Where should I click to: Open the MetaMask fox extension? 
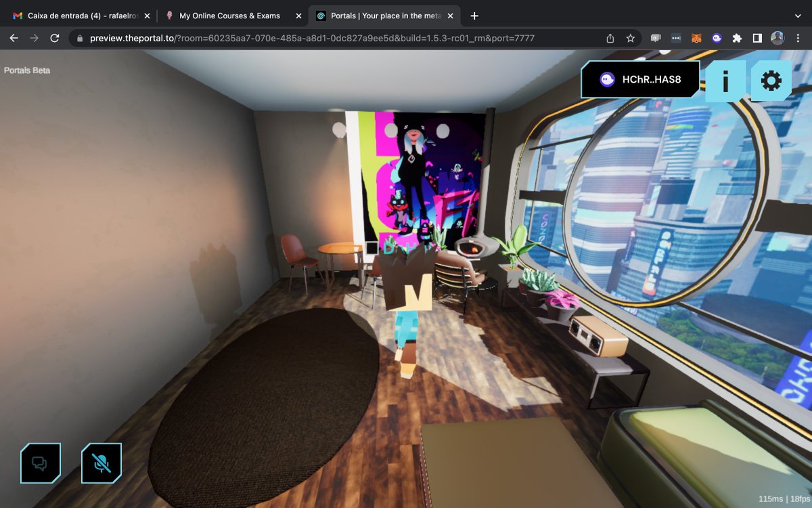coord(696,39)
